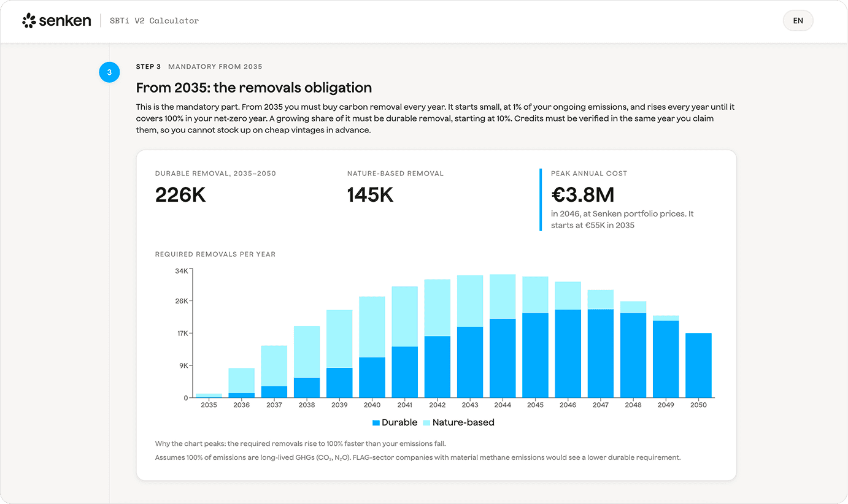Click the 2036 bar's nature-based segment
Viewport: 848px width, 504px height.
coord(241,380)
